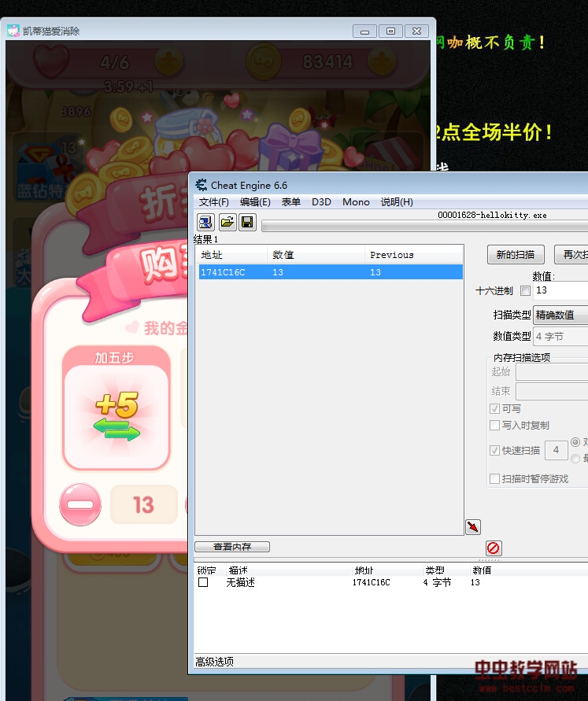Click the 查看内存 button

232,547
